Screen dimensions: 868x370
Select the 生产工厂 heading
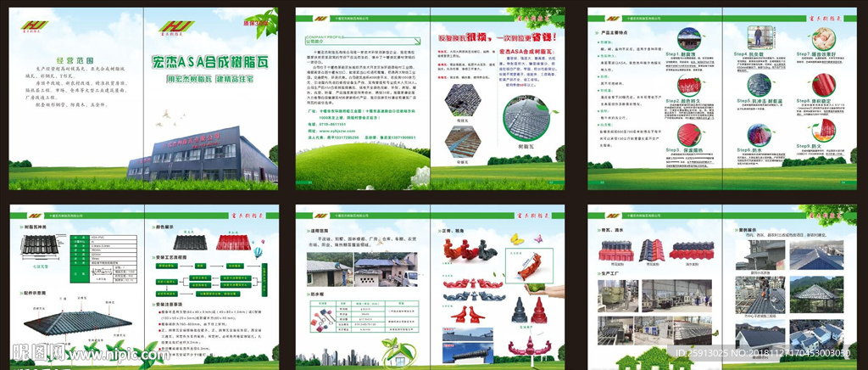(x=609, y=272)
